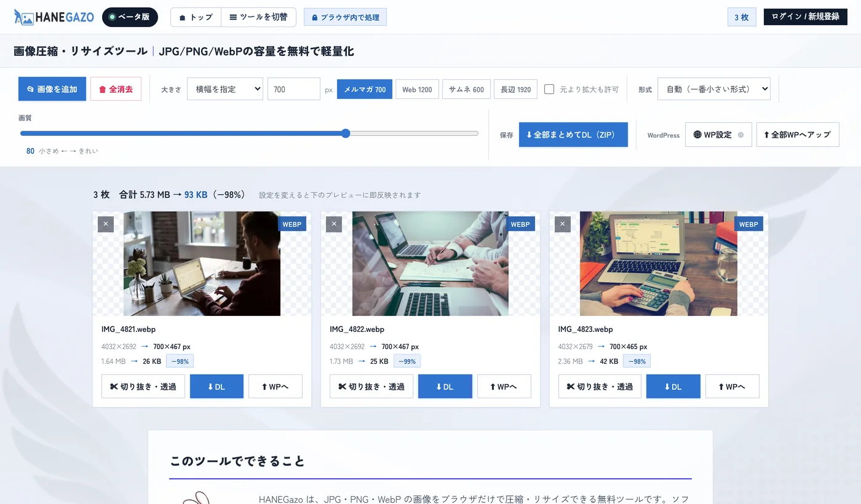861x504 pixels.
Task: Remove IMG_4822.webp with its X icon
Action: (334, 224)
